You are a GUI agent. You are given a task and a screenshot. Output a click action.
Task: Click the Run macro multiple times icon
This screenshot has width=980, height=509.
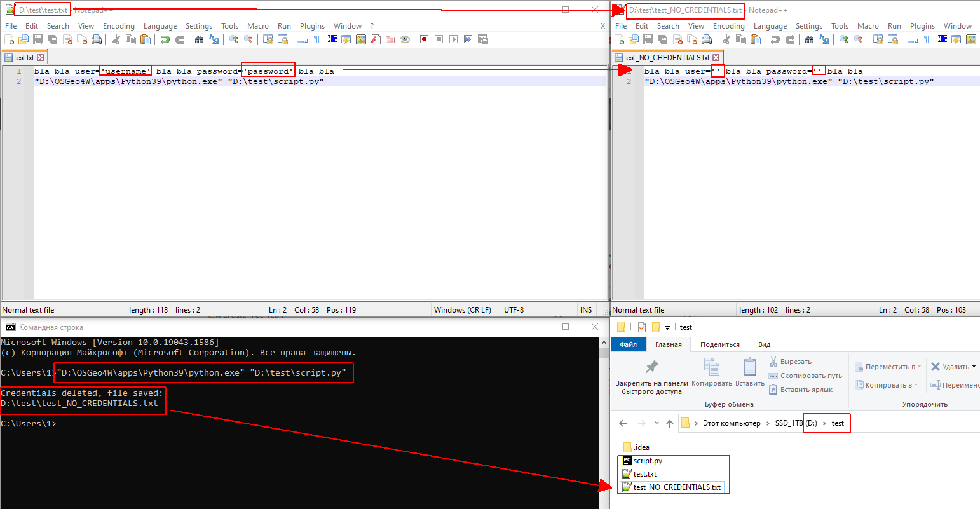click(468, 39)
